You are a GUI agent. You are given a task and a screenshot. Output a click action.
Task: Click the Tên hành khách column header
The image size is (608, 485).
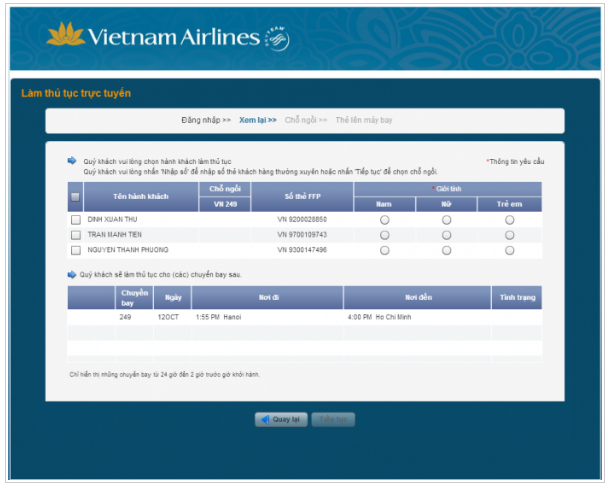click(x=141, y=197)
